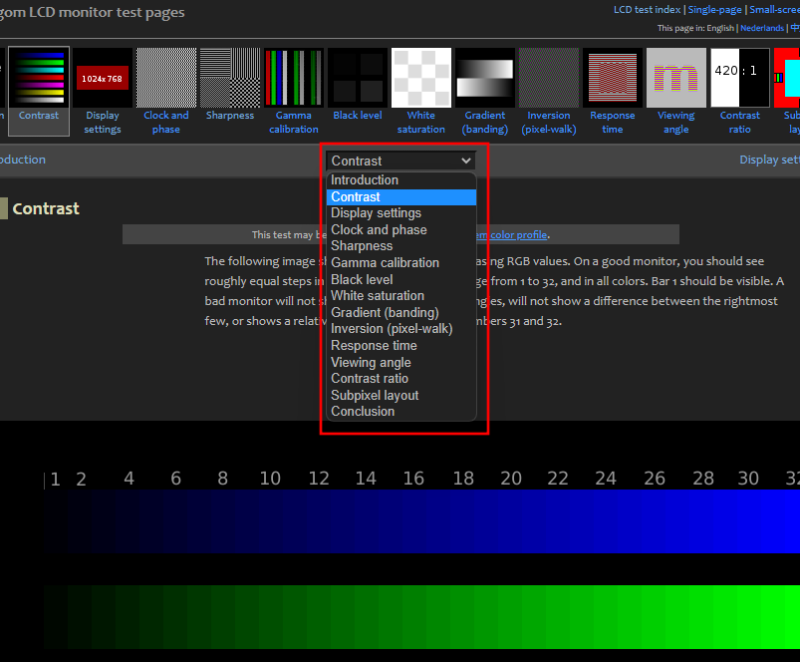Choose Introduction in the dropdown list

click(365, 180)
